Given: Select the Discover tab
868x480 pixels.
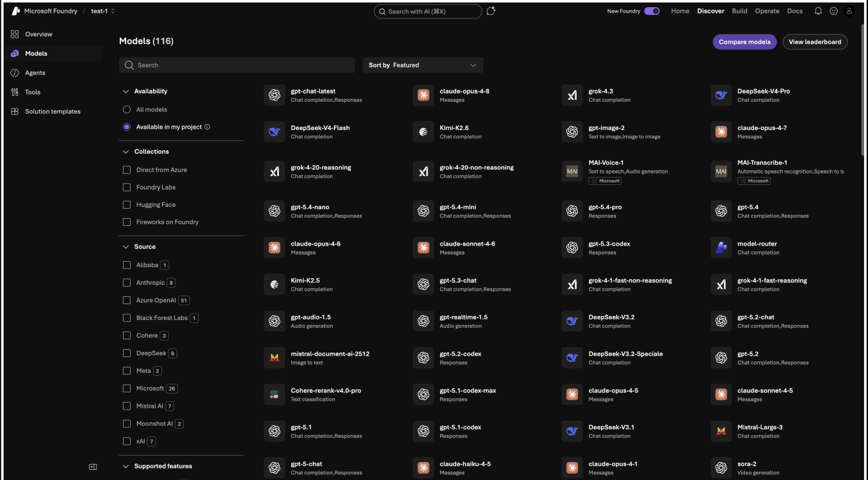Looking at the screenshot, I should [711, 11].
